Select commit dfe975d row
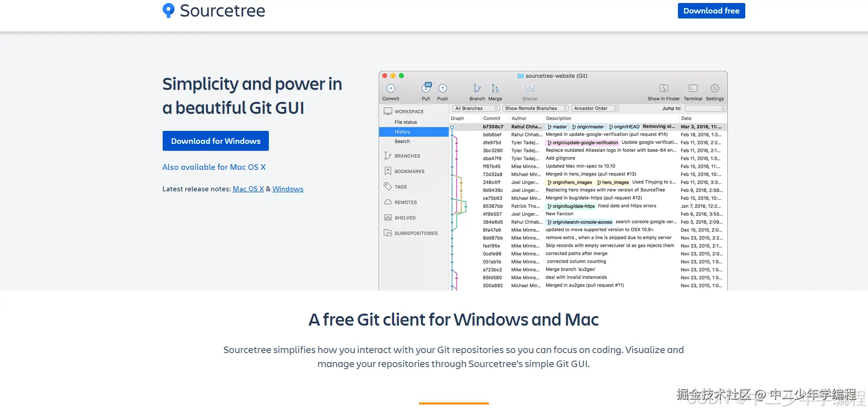Image resolution: width=868 pixels, height=413 pixels. [588, 142]
